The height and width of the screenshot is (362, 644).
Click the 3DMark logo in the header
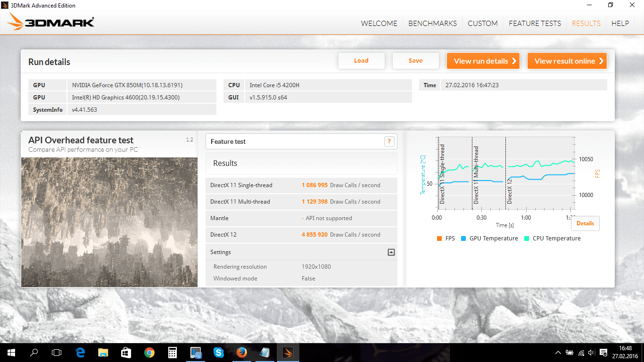click(x=51, y=22)
